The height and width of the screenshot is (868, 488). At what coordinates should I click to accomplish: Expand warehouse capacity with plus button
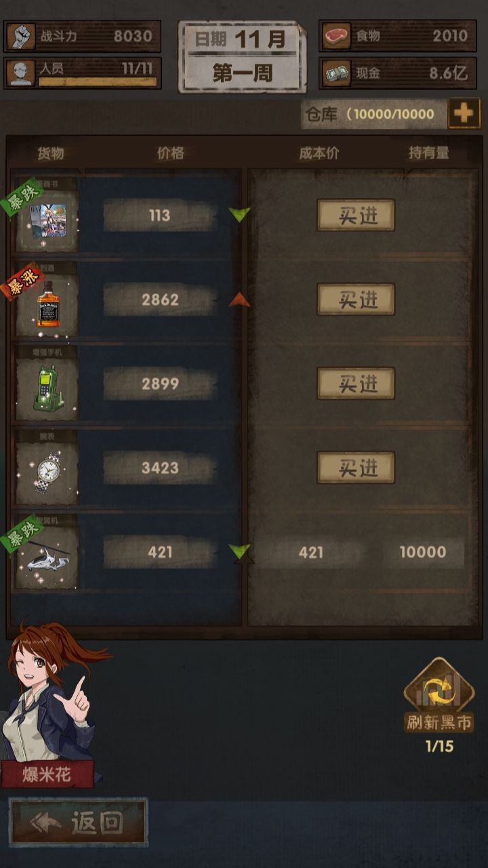[x=464, y=113]
